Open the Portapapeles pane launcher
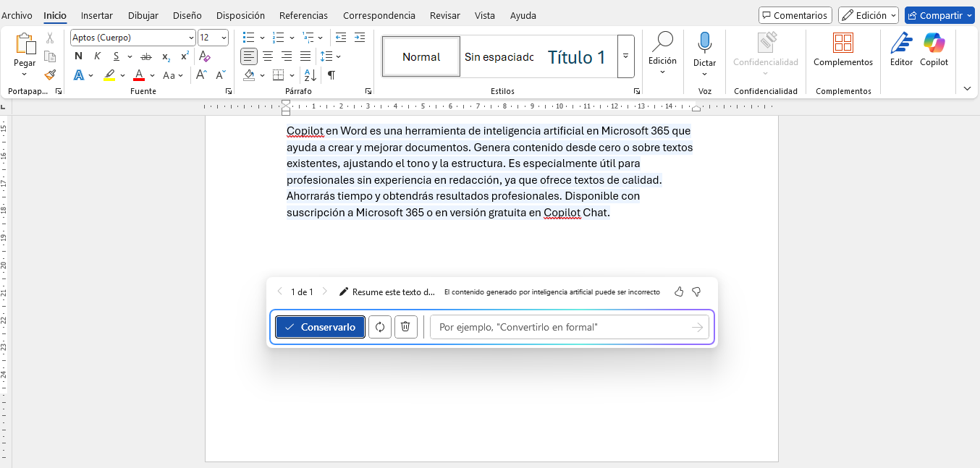Screen dimensions: 980x468 click(x=59, y=91)
